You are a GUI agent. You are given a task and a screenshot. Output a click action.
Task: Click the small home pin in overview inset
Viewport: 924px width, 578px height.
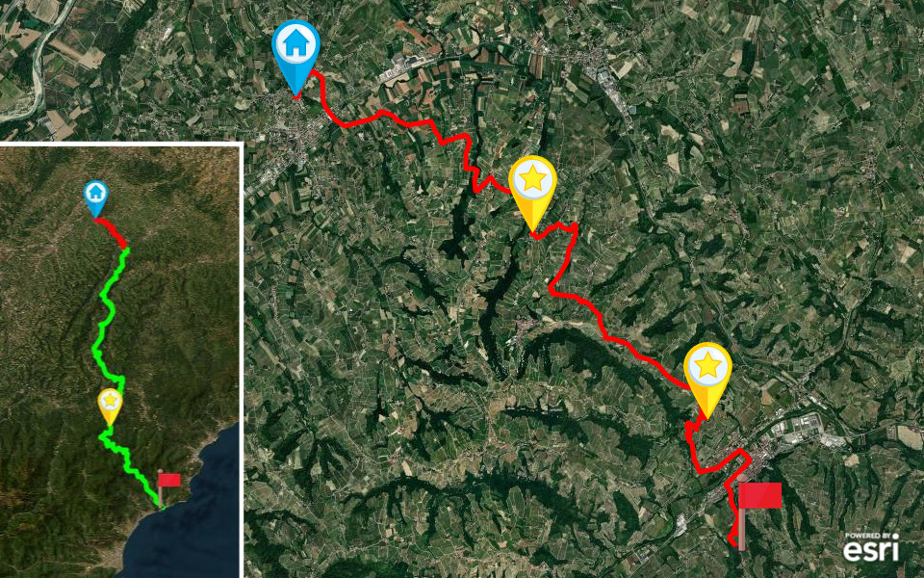point(95,198)
